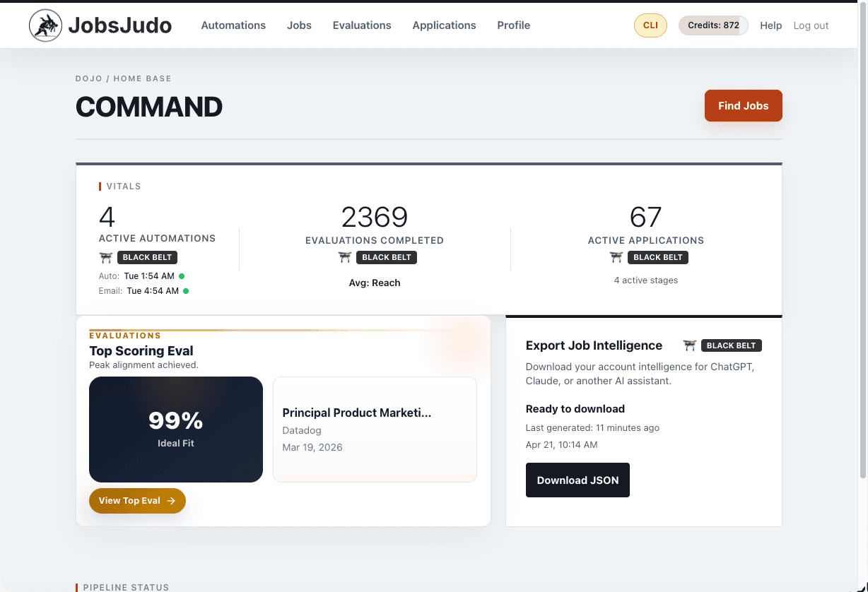
Task: Click 'Avg: Reach' text
Action: [375, 283]
